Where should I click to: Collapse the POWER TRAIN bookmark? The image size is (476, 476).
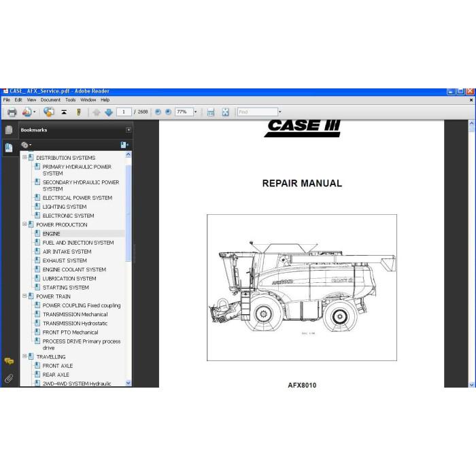[24, 296]
